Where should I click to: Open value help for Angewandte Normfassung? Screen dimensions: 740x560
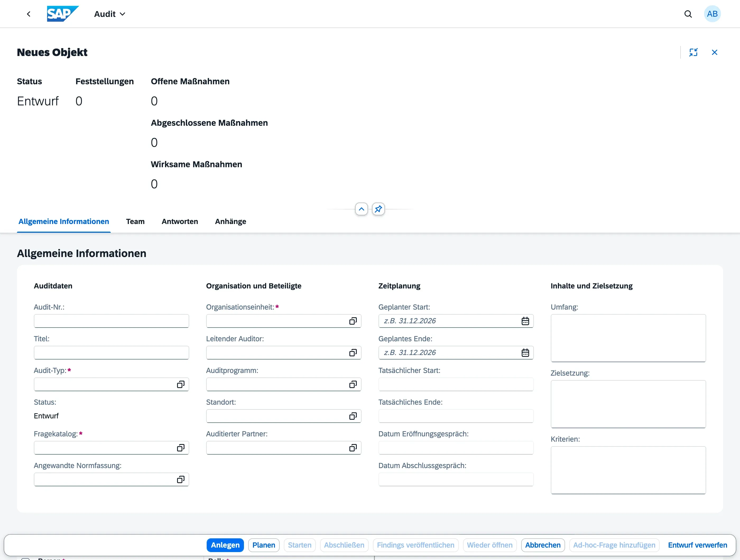click(x=181, y=480)
